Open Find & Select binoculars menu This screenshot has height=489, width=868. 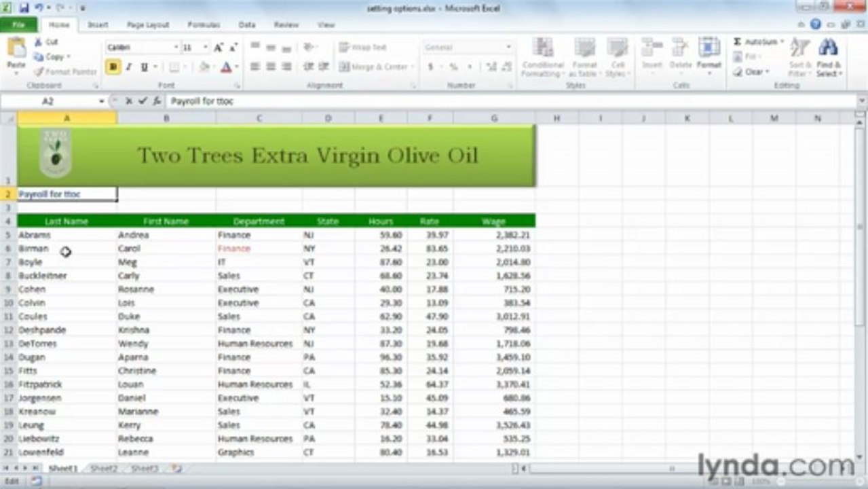[829, 57]
